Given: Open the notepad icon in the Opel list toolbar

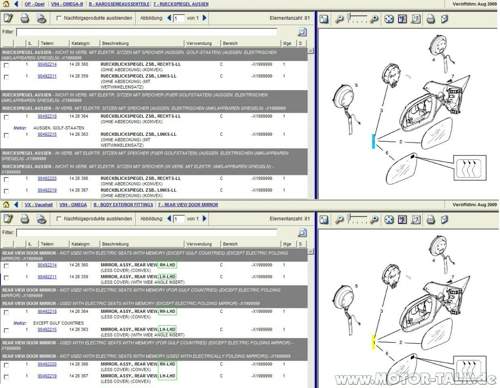Looking at the screenshot, I should (8, 18).
